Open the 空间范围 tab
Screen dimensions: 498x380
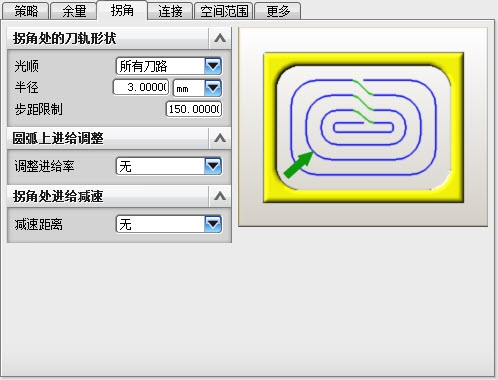pos(224,11)
